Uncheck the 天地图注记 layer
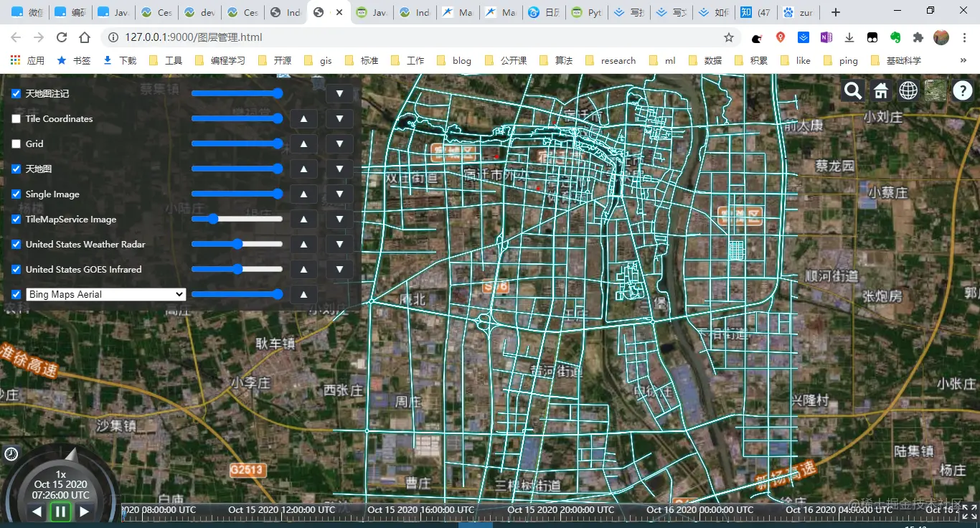The height and width of the screenshot is (528, 980). tap(16, 93)
